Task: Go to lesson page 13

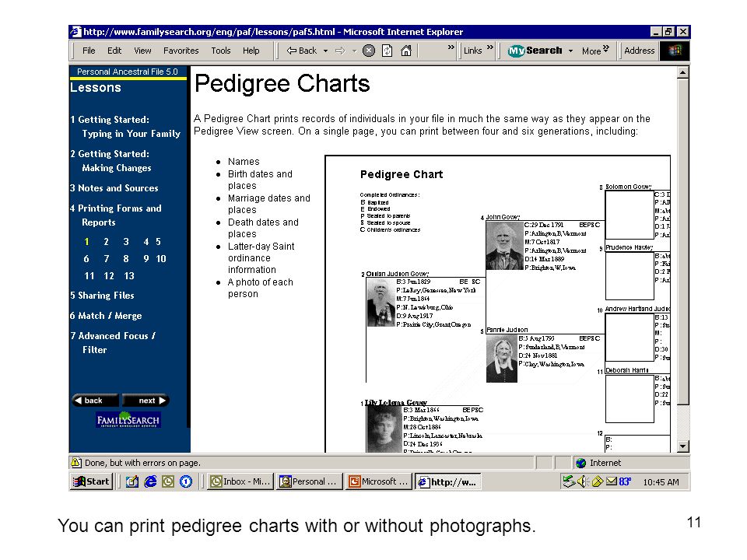Action: (x=129, y=276)
